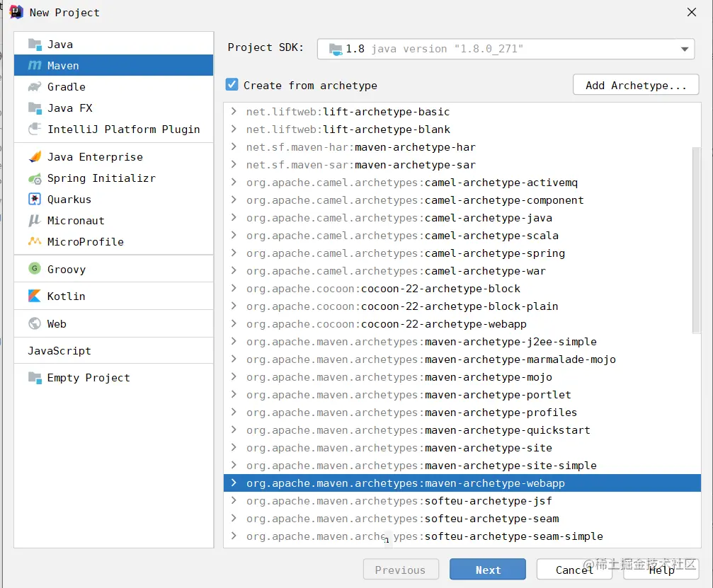
Task: Click the SDK folder icon in dropdown
Action: pyautogui.click(x=336, y=49)
